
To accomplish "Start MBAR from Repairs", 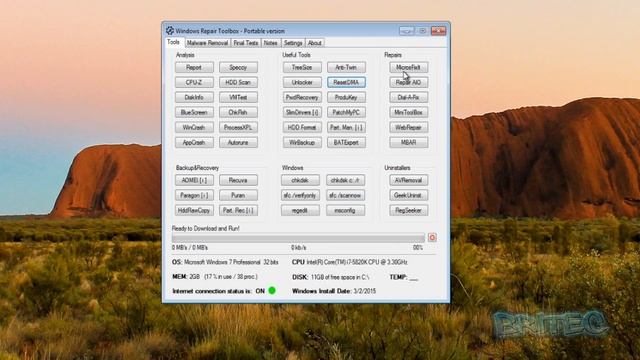I will click(x=409, y=142).
